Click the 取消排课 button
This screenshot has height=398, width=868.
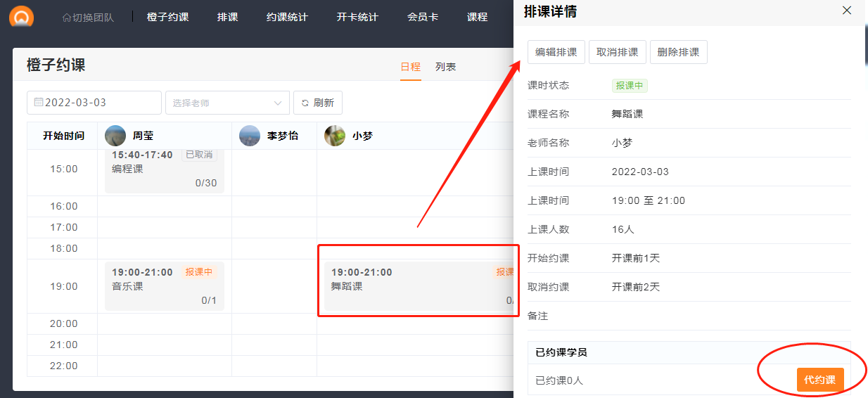[617, 52]
